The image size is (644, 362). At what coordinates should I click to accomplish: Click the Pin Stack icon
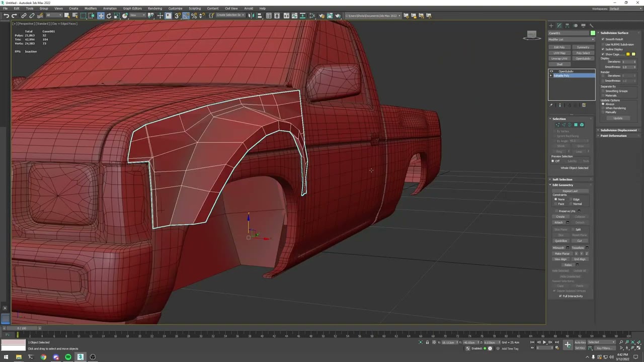(551, 105)
